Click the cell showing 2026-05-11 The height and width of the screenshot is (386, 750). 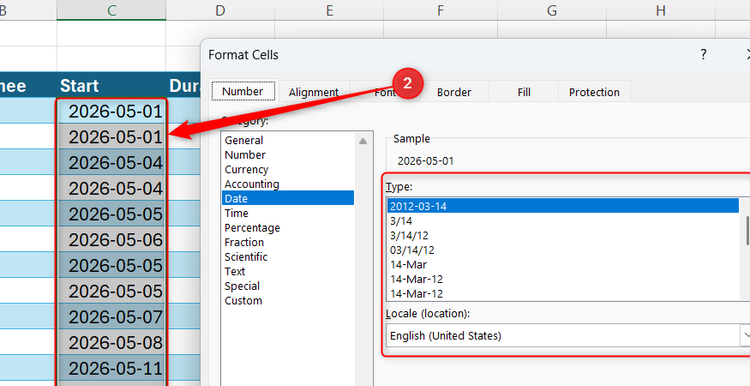tap(111, 368)
